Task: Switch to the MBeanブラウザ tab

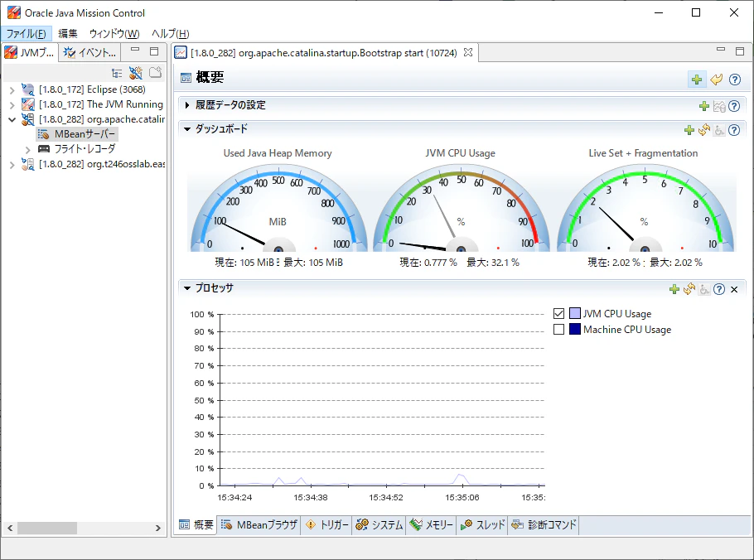Action: [x=259, y=525]
